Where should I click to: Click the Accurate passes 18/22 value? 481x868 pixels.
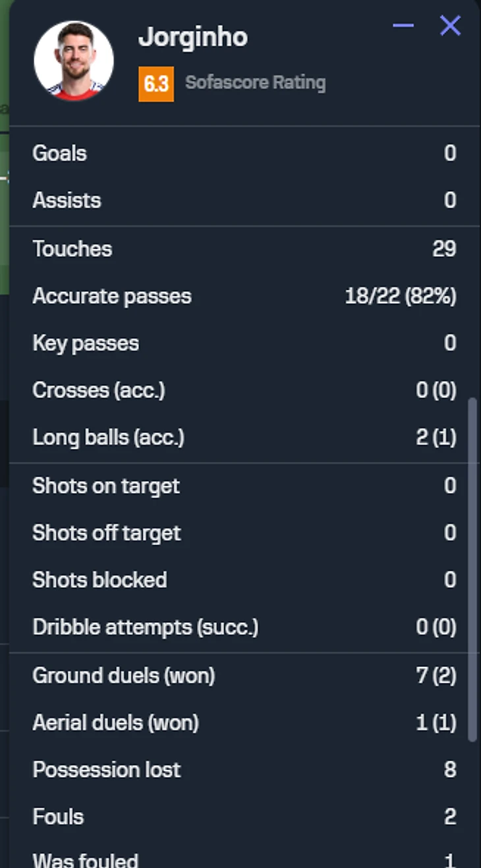pos(401,297)
